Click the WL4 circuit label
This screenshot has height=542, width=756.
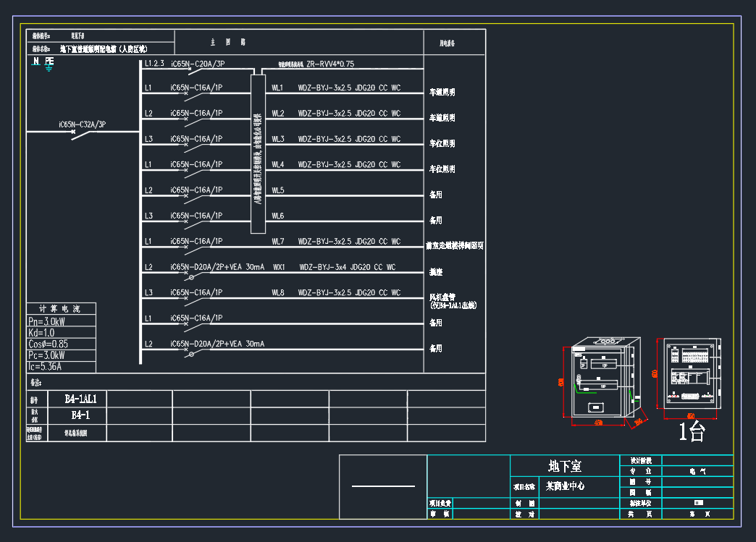point(277,164)
